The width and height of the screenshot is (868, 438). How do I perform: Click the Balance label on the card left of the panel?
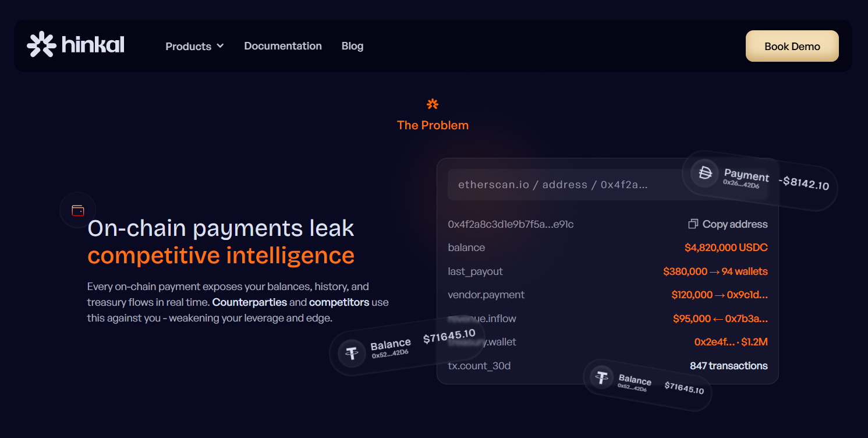pos(391,344)
